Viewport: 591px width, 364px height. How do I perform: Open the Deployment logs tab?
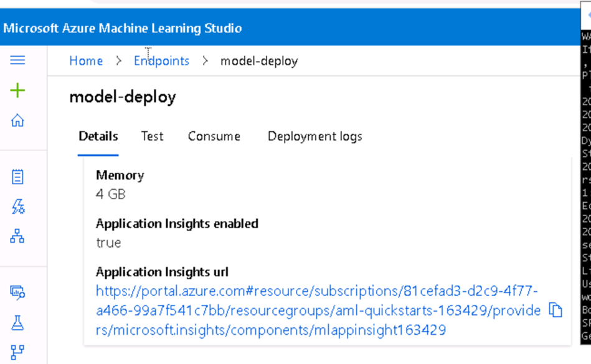[314, 137]
